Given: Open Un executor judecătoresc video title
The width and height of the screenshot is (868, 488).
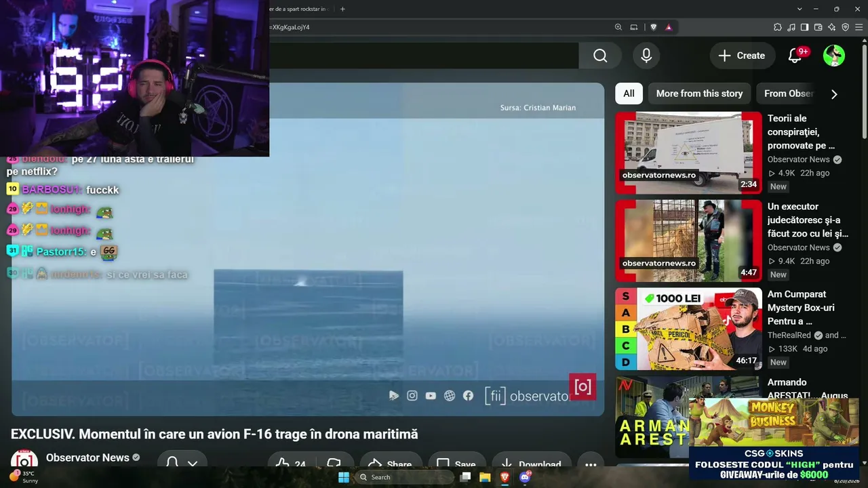Looking at the screenshot, I should pos(808,220).
